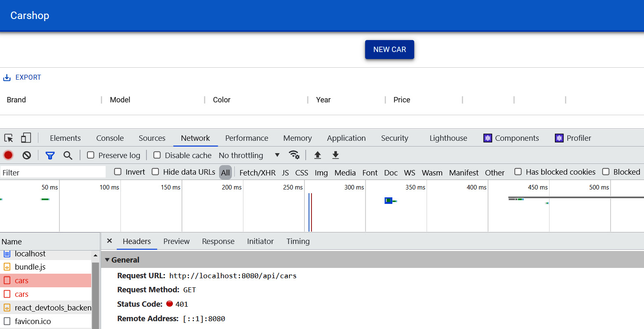
Task: Stop recording network log via red circle
Action: click(8, 155)
